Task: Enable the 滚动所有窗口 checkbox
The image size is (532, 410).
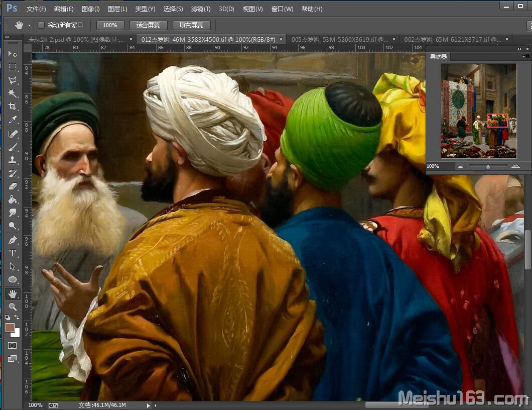Action: click(x=41, y=25)
